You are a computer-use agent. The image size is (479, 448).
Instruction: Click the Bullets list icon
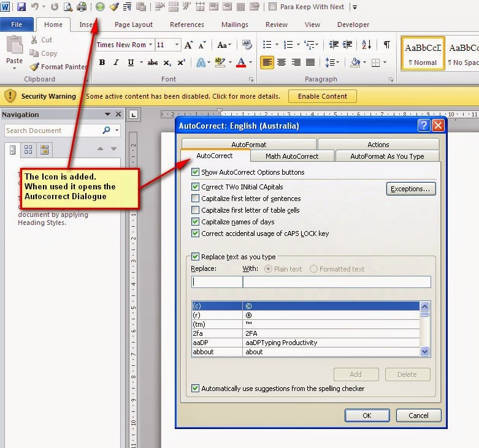click(x=267, y=45)
